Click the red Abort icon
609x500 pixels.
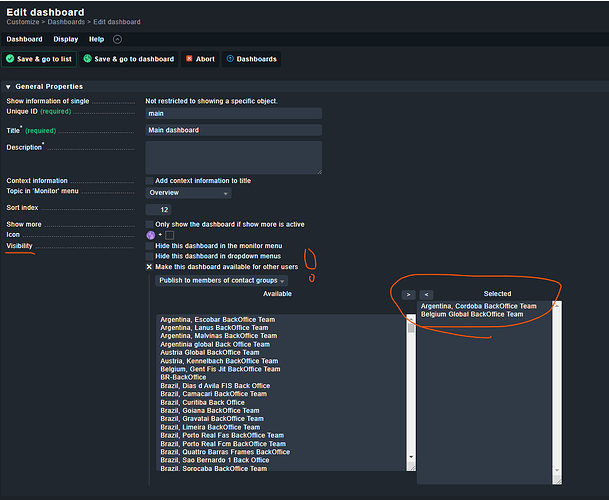click(x=189, y=59)
